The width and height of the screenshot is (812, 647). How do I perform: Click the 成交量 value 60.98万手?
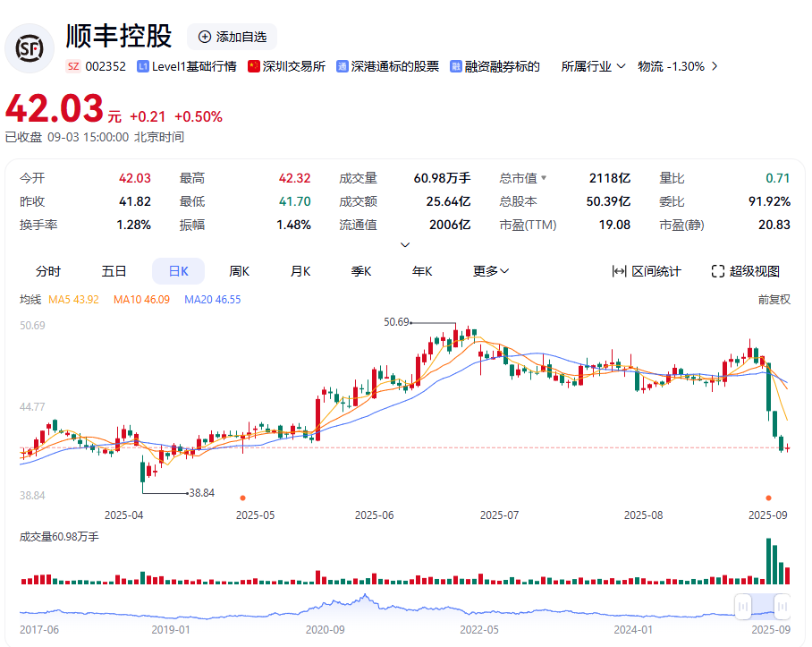coord(442,178)
